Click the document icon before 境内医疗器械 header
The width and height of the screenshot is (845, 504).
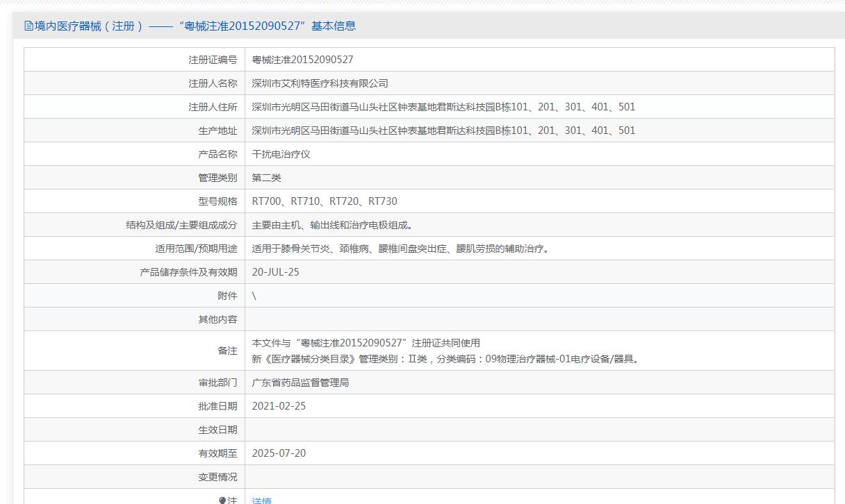[28, 26]
